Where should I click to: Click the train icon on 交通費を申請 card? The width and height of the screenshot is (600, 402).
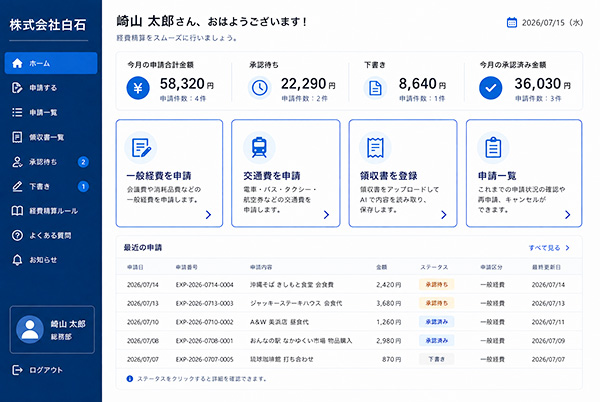259,148
